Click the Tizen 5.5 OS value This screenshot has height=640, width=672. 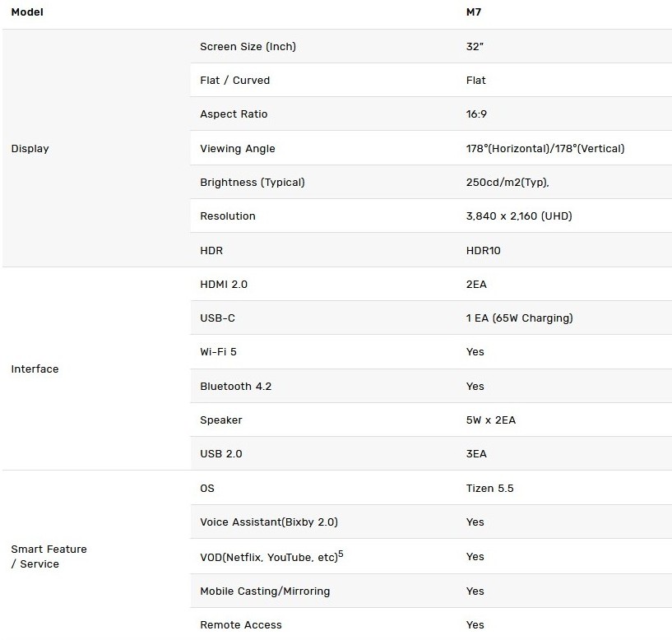[489, 489]
